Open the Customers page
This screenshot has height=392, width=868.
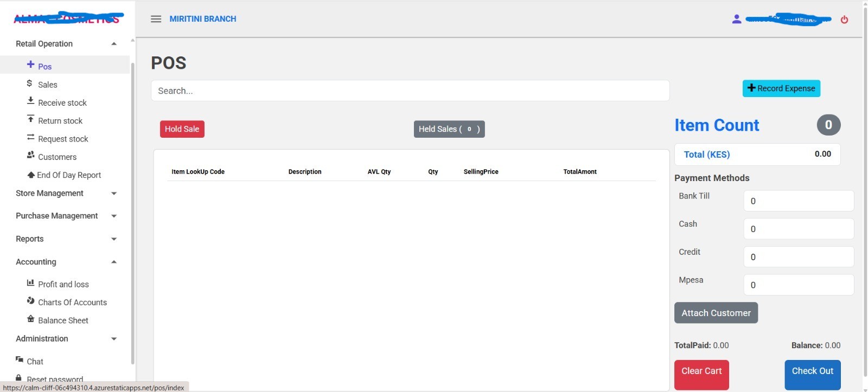[x=57, y=157]
